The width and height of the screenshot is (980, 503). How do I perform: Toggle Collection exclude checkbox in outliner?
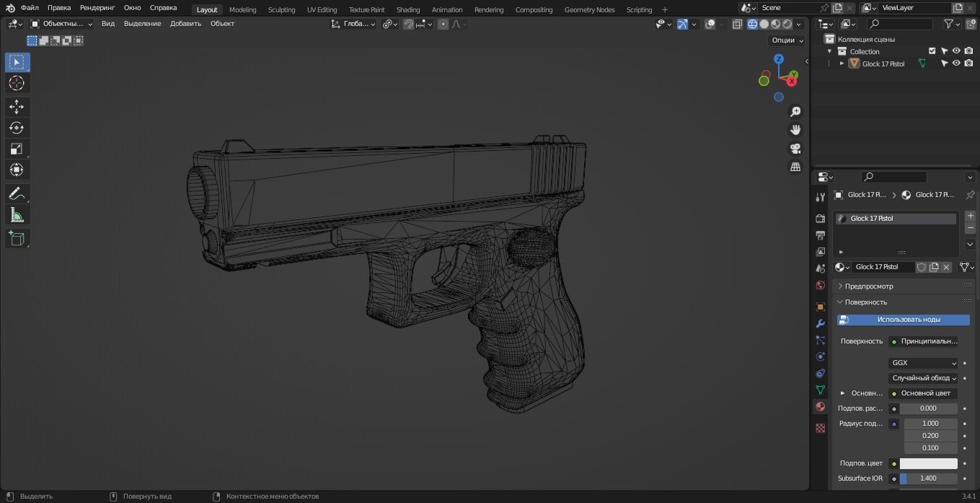click(x=932, y=51)
